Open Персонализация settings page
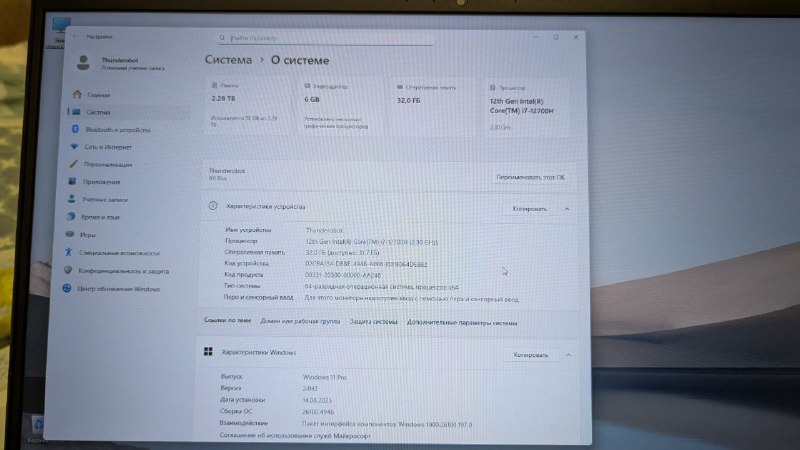This screenshot has width=800, height=450. click(108, 164)
